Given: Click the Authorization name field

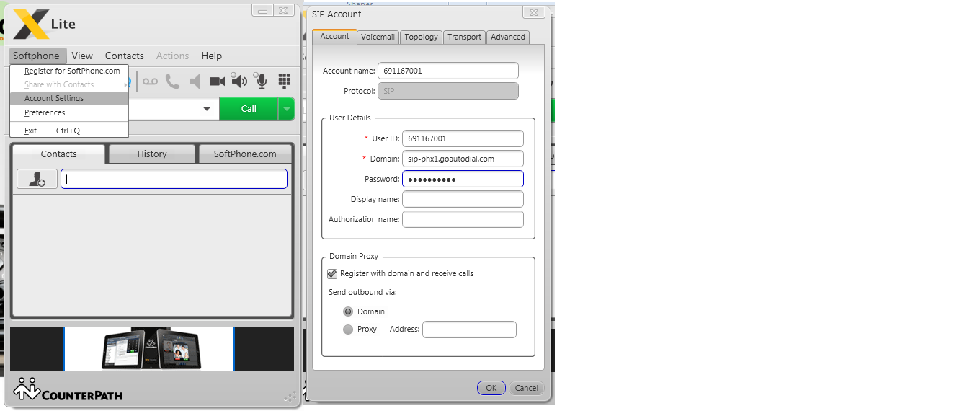Looking at the screenshot, I should [x=463, y=219].
